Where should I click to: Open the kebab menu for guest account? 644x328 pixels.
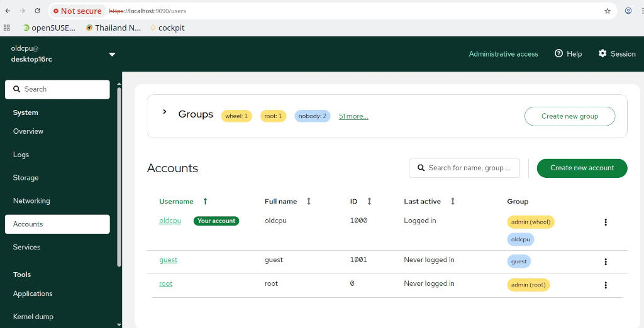[605, 262]
